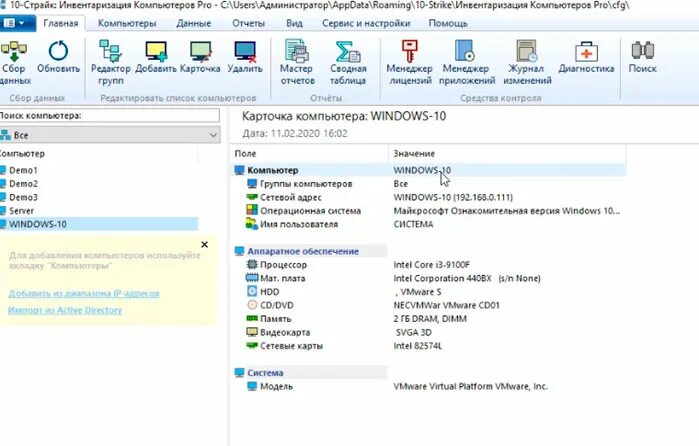The width and height of the screenshot is (699, 446).
Task: Click value NECVMWar VMware CD01
Action: (446, 305)
